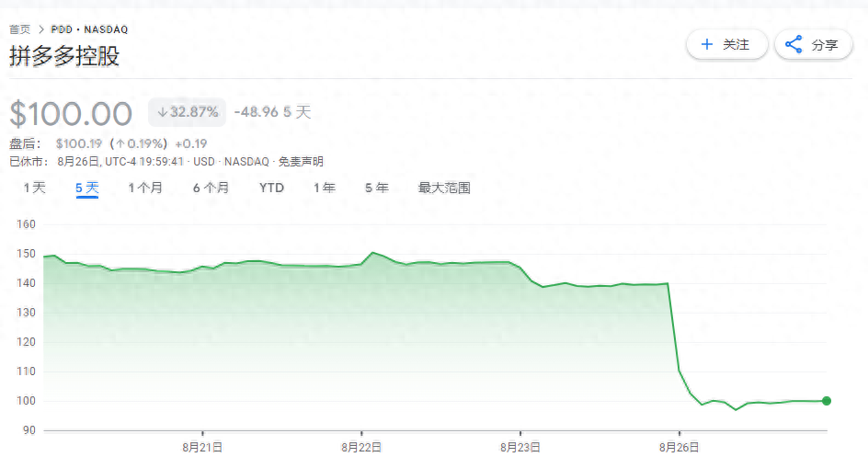Share the stock via the 分享 button
868x457 pixels.
813,44
